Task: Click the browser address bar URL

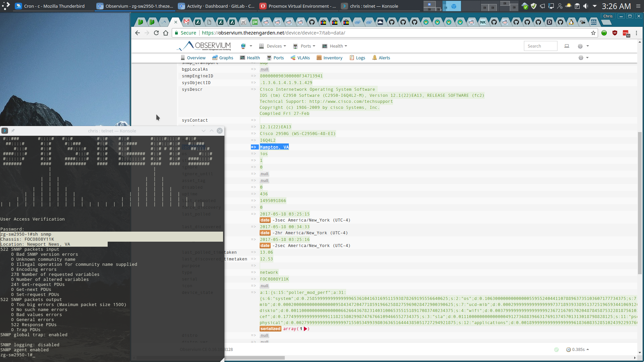Action: point(273,33)
